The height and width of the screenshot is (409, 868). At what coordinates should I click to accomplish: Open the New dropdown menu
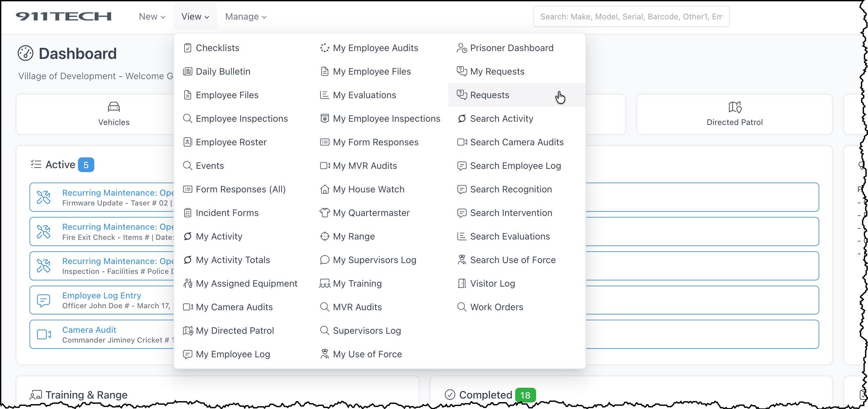click(x=152, y=16)
